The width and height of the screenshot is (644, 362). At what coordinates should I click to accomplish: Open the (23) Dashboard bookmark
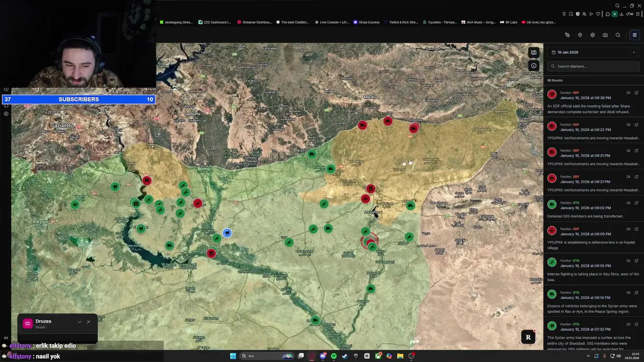(x=215, y=22)
